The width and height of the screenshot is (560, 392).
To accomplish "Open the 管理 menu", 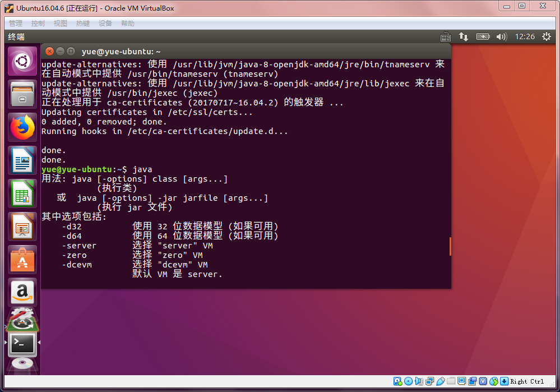I will (x=16, y=23).
